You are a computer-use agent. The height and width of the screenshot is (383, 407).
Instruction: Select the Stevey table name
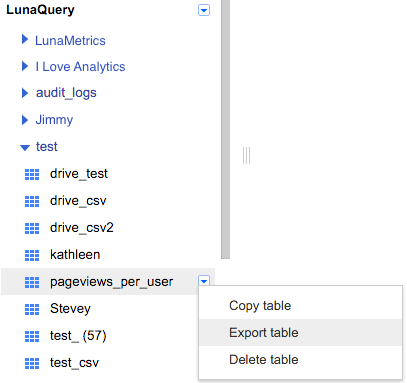point(70,309)
